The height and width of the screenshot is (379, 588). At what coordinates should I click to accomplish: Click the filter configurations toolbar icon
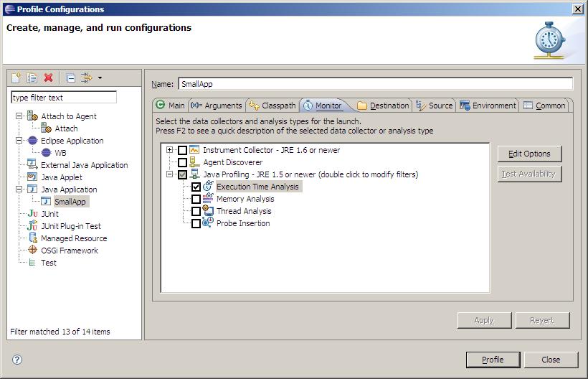[x=87, y=78]
